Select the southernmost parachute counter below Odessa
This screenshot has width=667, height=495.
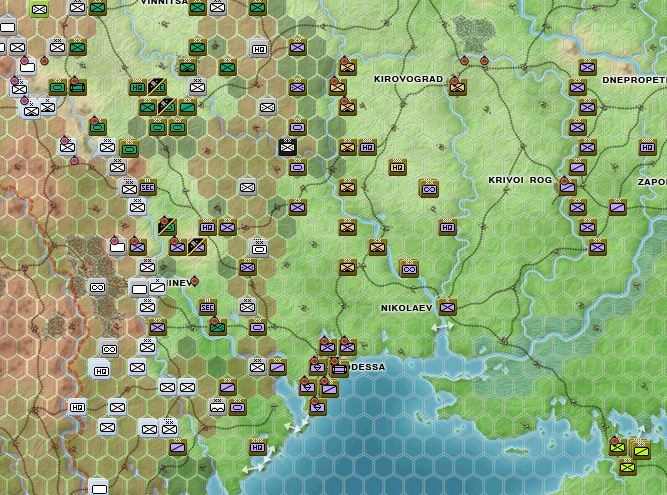point(318,407)
